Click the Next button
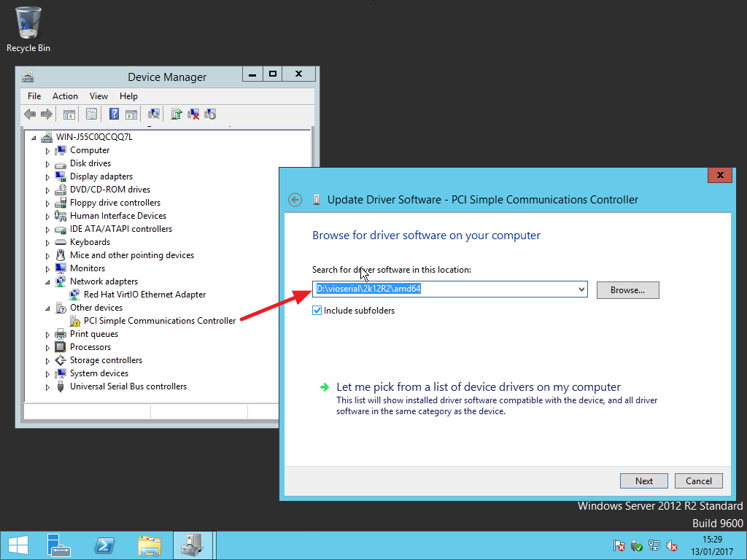747x560 pixels. (x=643, y=481)
